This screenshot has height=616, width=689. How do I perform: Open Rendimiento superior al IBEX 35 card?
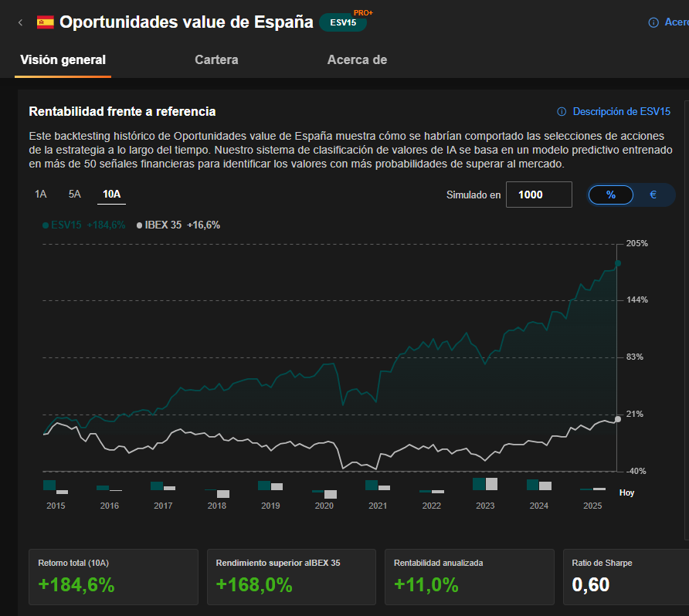(x=291, y=577)
